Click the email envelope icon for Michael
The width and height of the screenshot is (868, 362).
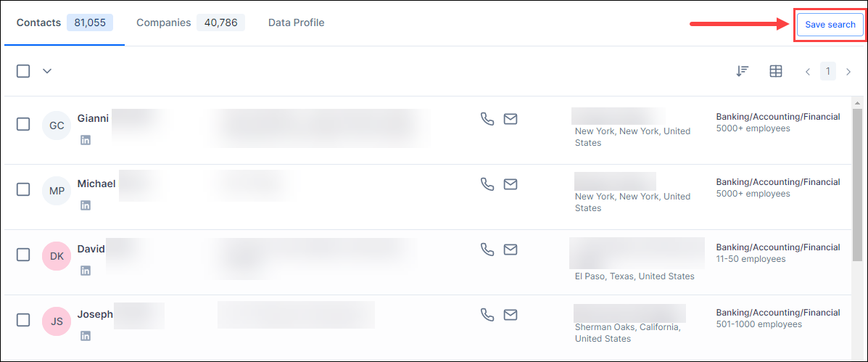pyautogui.click(x=511, y=184)
